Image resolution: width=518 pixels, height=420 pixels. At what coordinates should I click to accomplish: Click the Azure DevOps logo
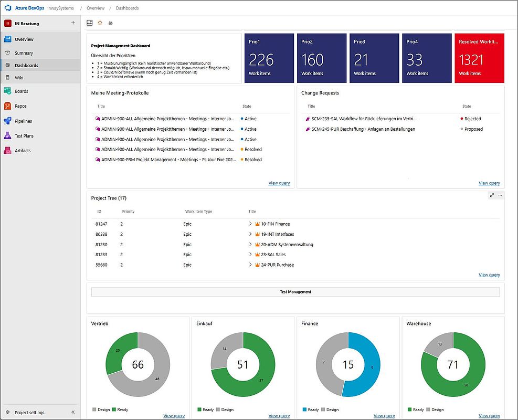[x=8, y=8]
